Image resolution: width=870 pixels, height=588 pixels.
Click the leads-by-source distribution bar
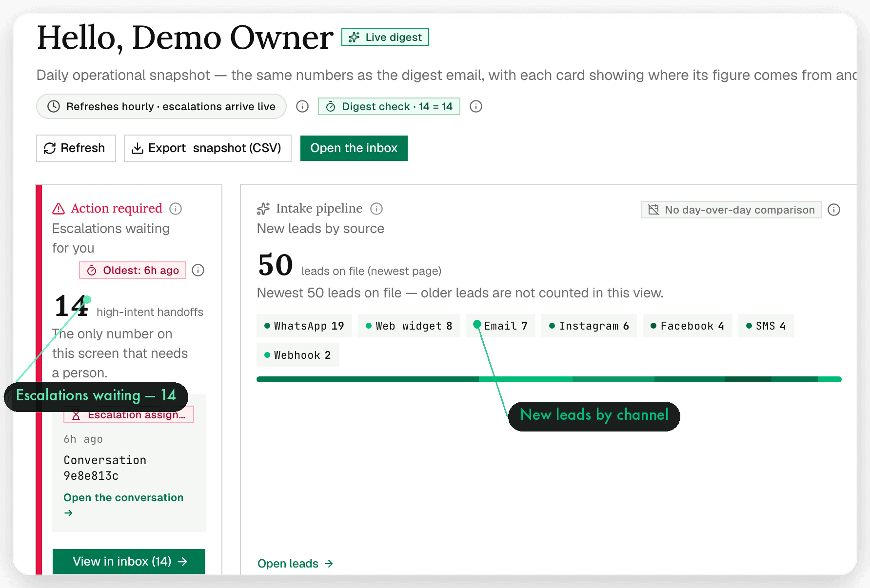point(549,379)
